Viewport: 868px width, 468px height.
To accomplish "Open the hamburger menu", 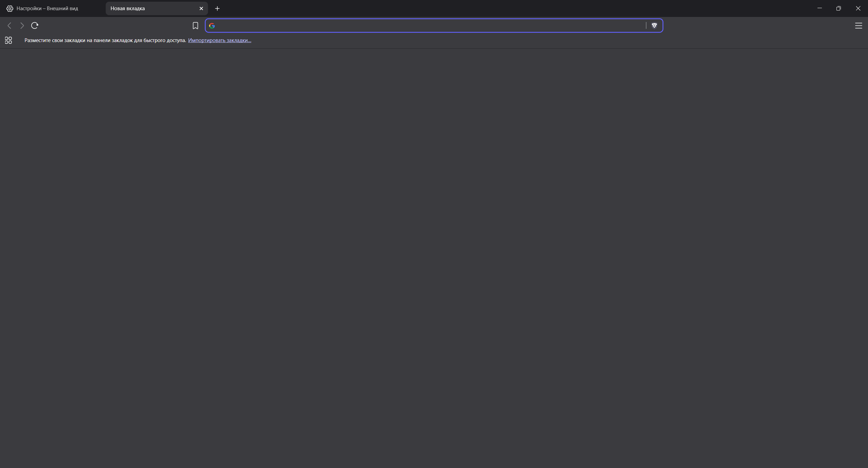I will pos(859,25).
